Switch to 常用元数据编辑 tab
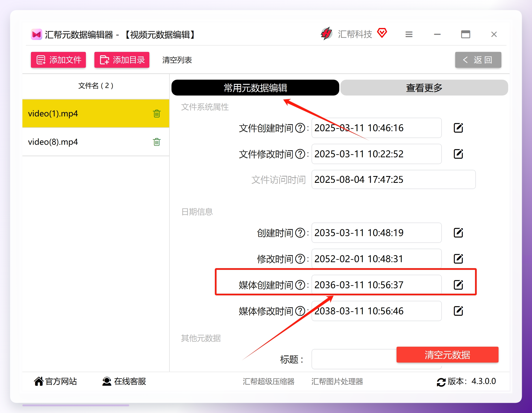 [x=255, y=88]
